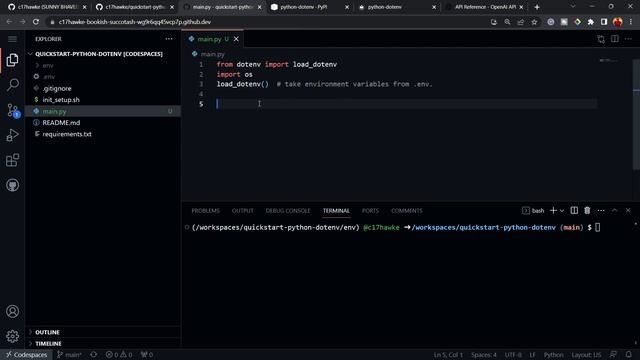Open README.md in the explorer
The image size is (640, 360).
103,122
